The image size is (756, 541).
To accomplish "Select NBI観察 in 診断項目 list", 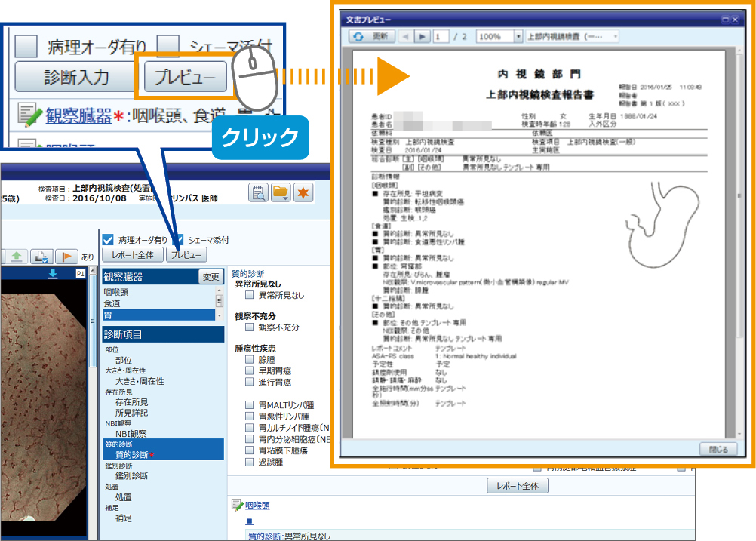I will (131, 434).
